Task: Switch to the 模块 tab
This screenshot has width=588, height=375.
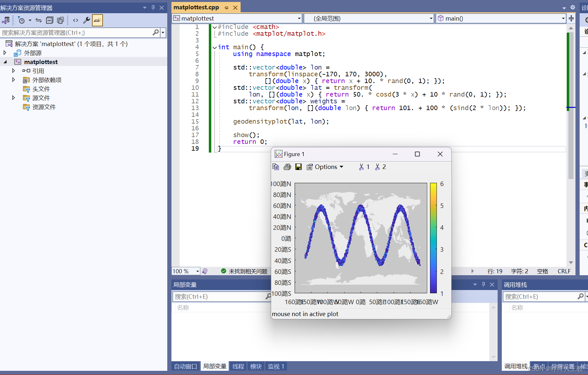Action: click(x=256, y=366)
